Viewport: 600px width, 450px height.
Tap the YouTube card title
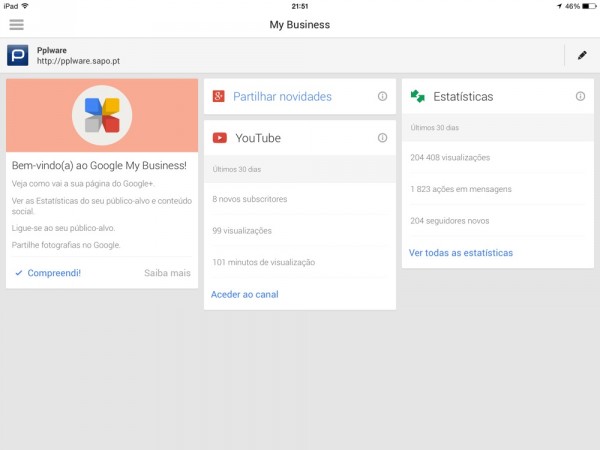(258, 138)
